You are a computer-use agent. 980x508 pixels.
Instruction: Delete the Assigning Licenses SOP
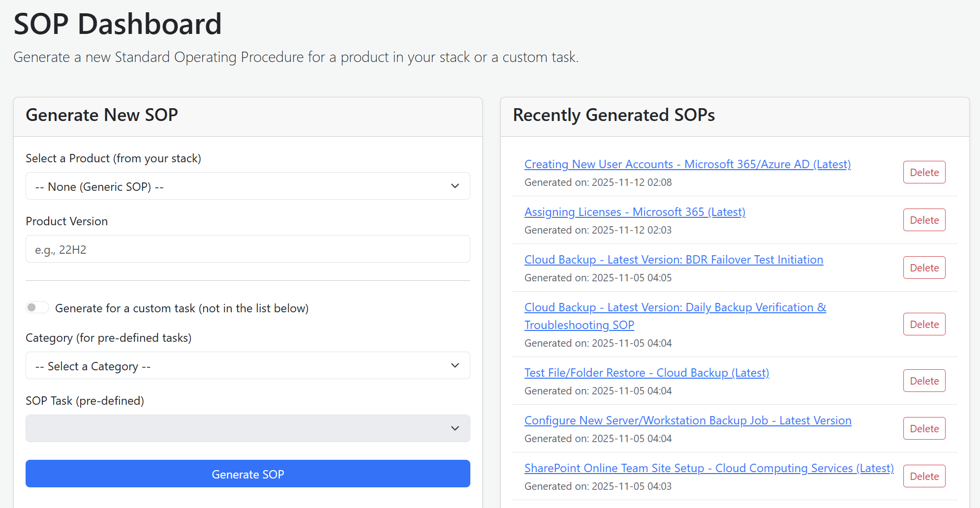point(924,220)
